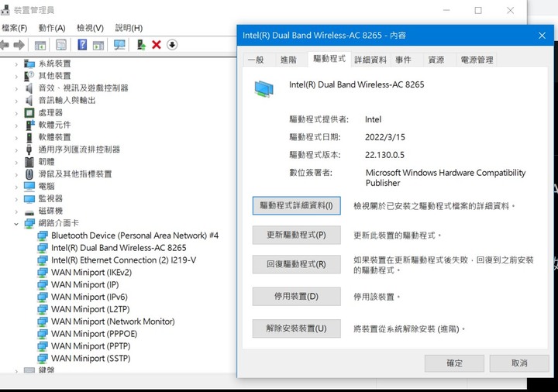The image size is (558, 392).
Task: Click the Intel Ethernet Connection I219-V icon
Action: (43, 260)
